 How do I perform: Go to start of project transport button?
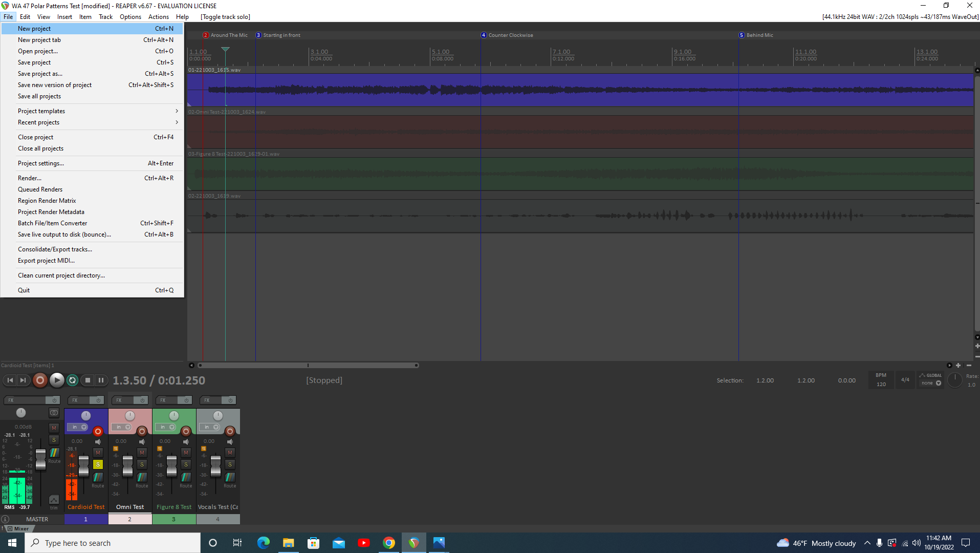pyautogui.click(x=10, y=380)
